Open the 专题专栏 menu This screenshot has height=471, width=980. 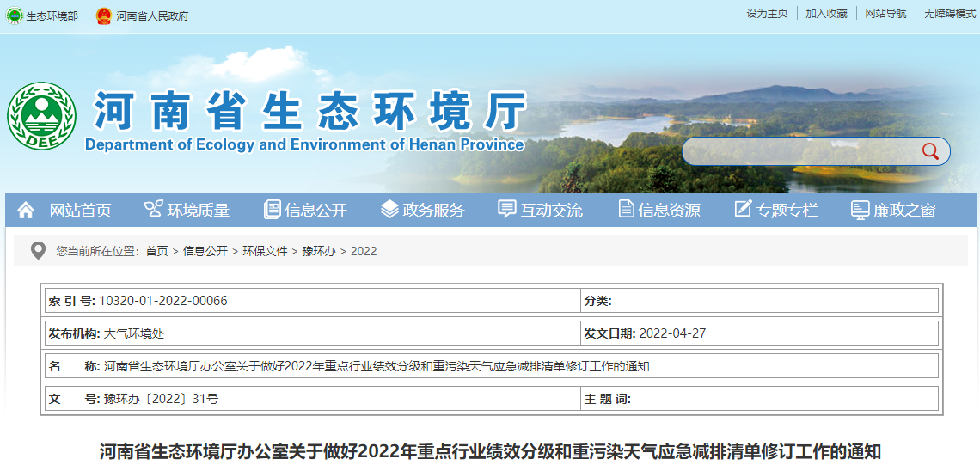coord(787,211)
